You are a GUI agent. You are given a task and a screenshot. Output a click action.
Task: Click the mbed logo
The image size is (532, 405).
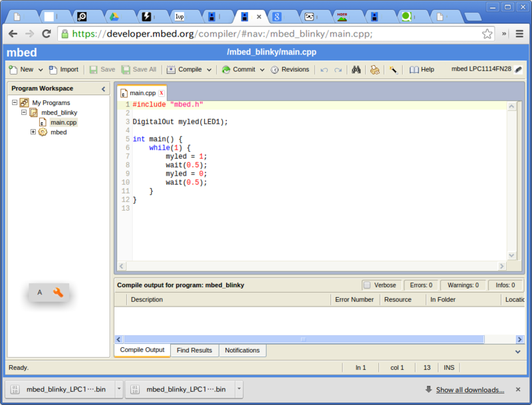pos(22,53)
